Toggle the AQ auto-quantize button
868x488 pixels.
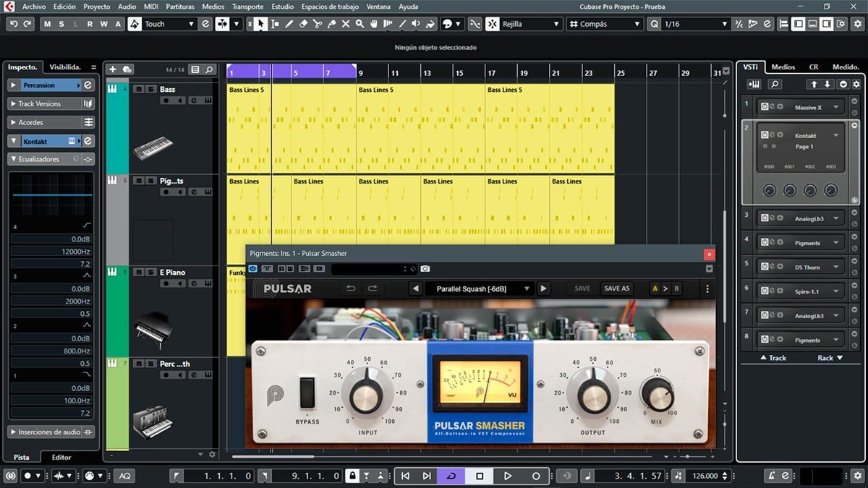pyautogui.click(x=125, y=476)
